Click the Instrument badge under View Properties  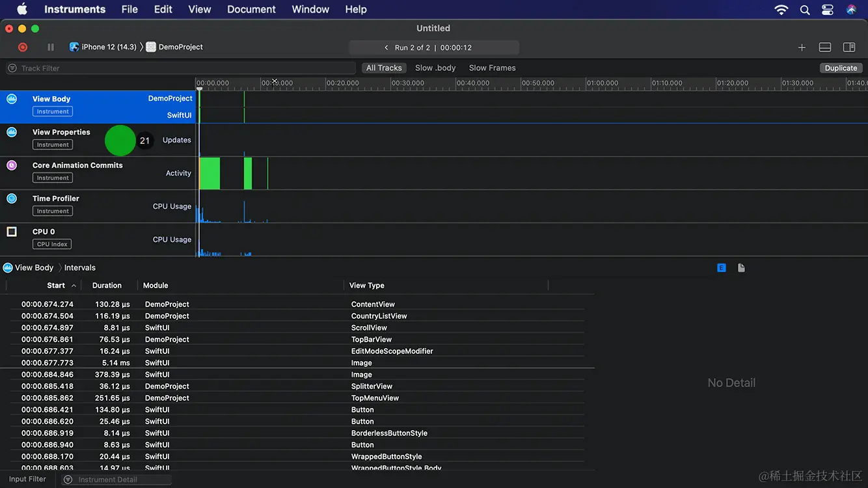tap(53, 145)
